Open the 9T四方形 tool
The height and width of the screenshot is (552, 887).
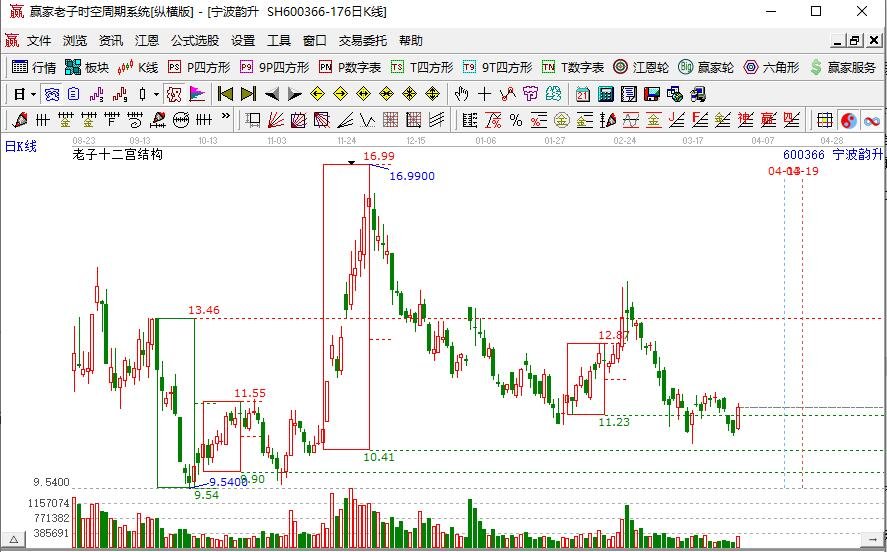[497, 67]
